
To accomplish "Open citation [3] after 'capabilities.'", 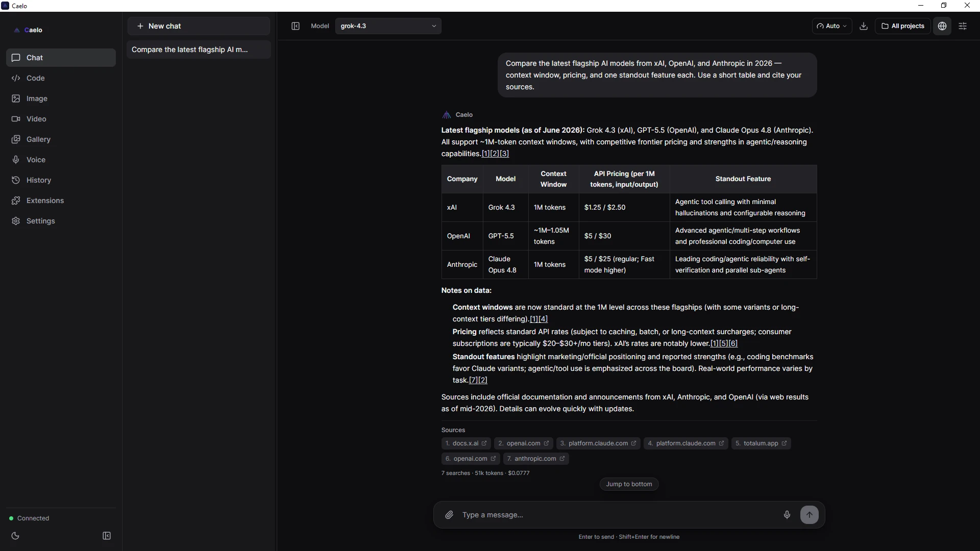I will (504, 154).
